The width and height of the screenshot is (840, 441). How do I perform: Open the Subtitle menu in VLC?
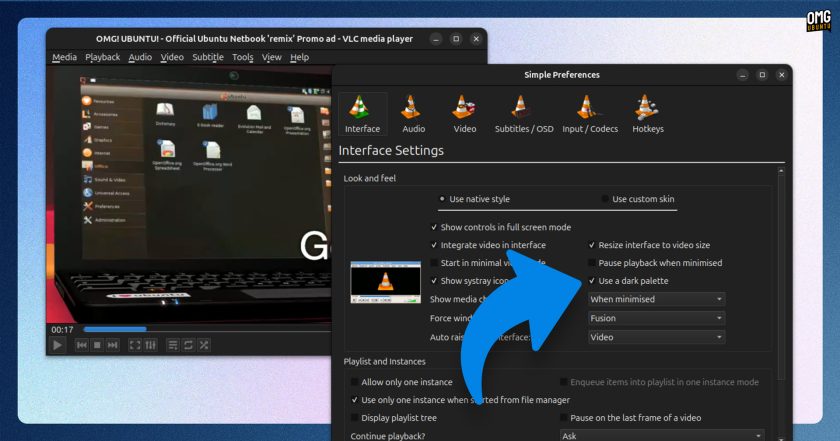tap(208, 57)
